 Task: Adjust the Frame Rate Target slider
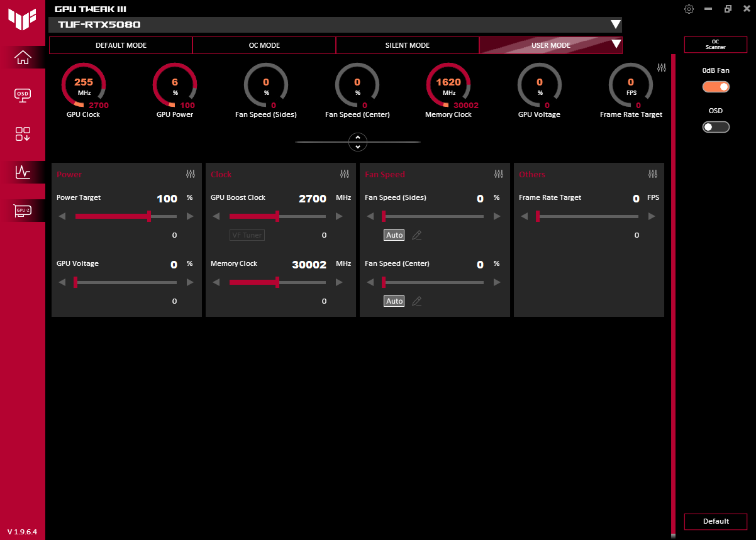pyautogui.click(x=587, y=216)
